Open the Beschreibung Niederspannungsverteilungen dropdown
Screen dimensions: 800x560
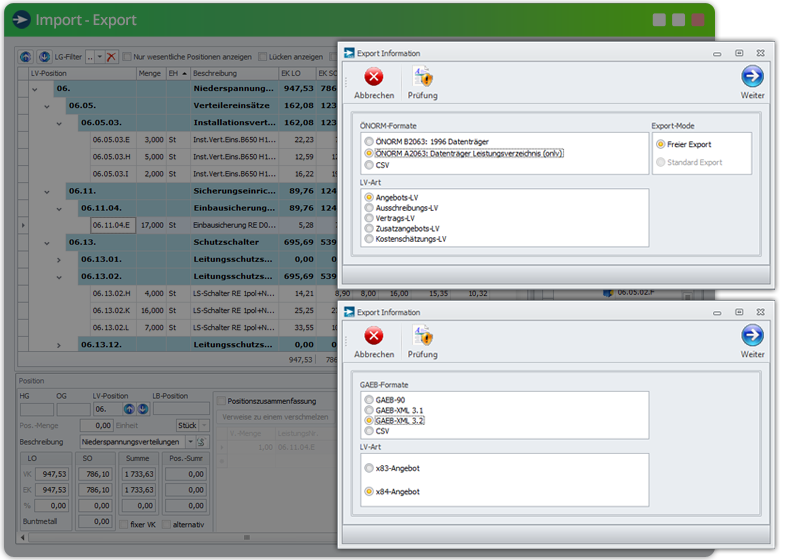pyautogui.click(x=190, y=442)
